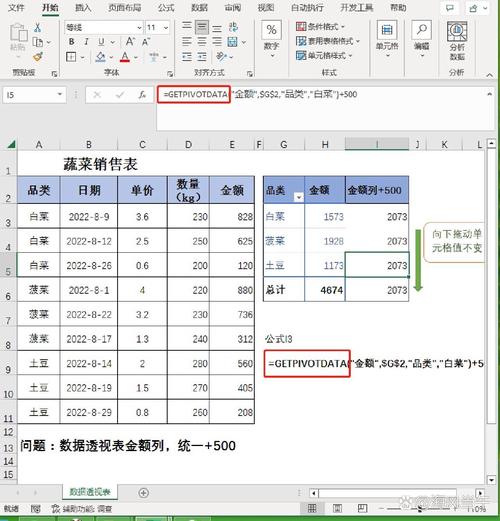Toggle Italic formatting

(x=86, y=42)
